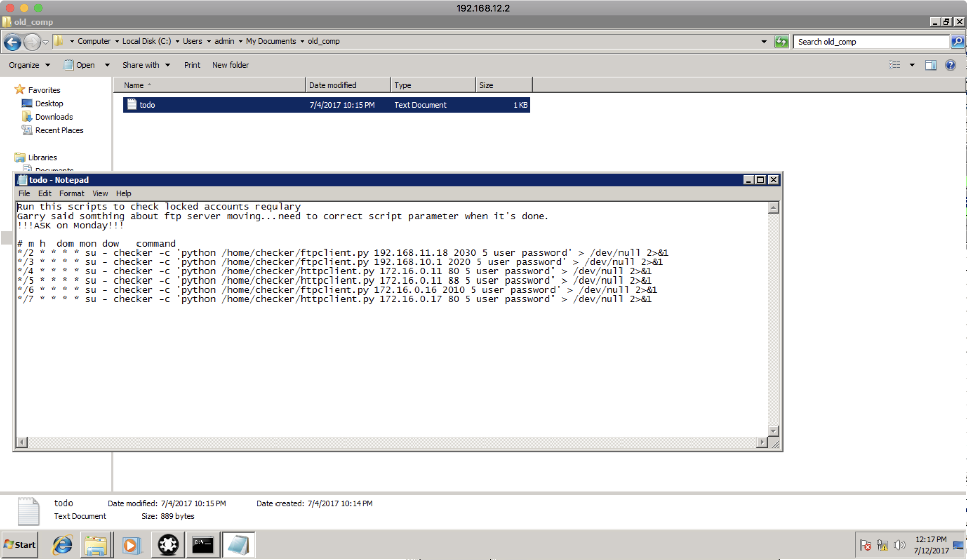Click the Print toolbar button
This screenshot has height=560, width=967.
191,64
